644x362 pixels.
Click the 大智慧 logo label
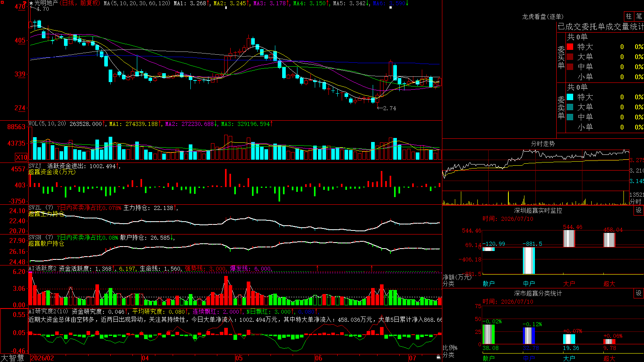click(12, 358)
